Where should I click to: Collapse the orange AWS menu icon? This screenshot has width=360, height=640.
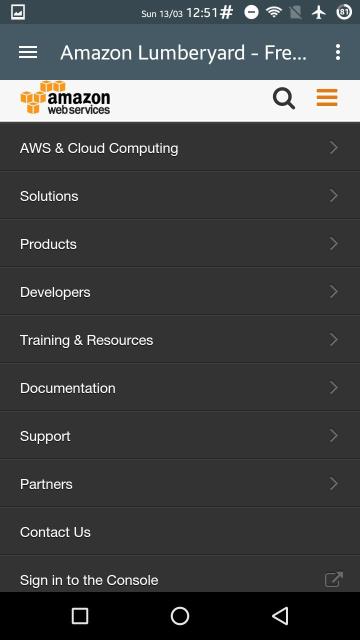coord(327,98)
